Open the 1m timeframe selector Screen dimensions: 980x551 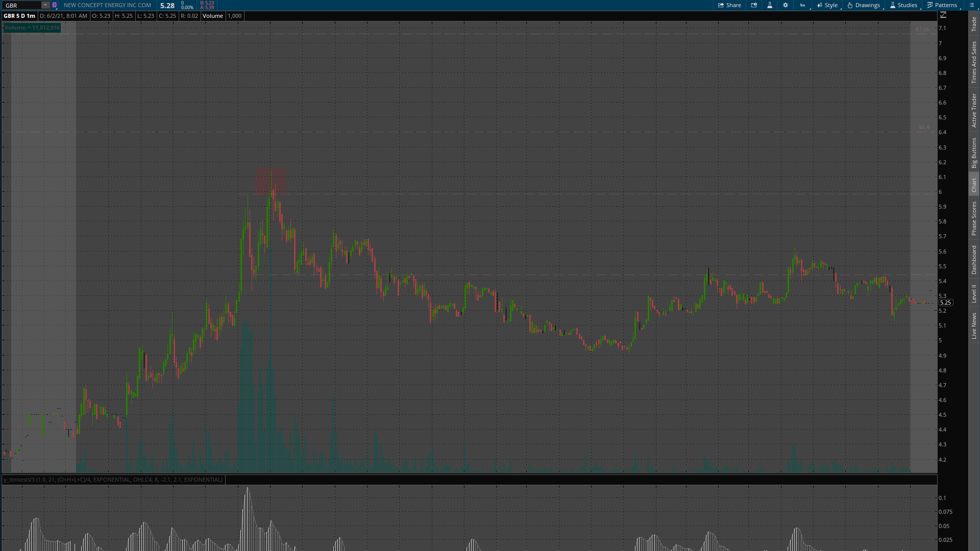803,5
